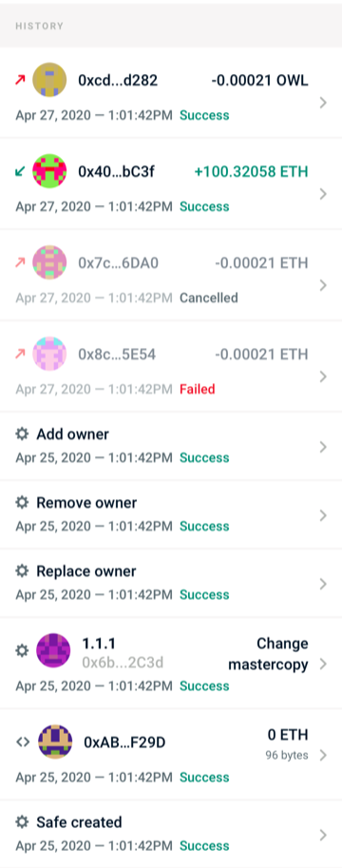Open the Replace owner transaction
This screenshot has width=342, height=868.
(x=171, y=583)
